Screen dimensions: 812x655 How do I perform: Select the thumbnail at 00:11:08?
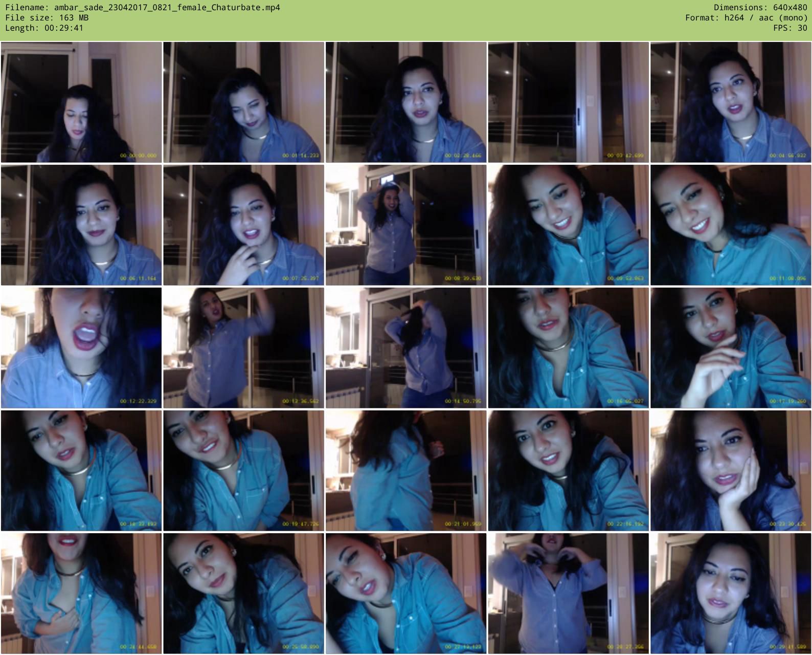coord(730,225)
